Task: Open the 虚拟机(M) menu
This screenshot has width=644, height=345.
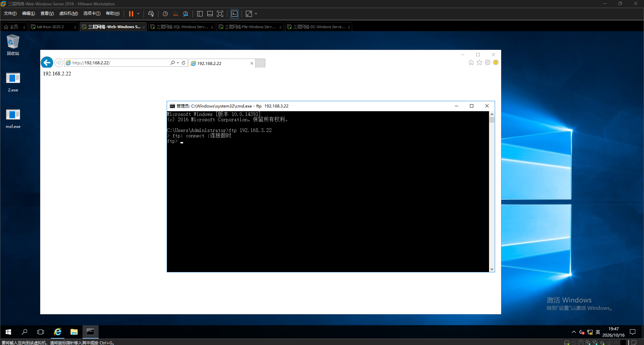Action: [x=68, y=13]
